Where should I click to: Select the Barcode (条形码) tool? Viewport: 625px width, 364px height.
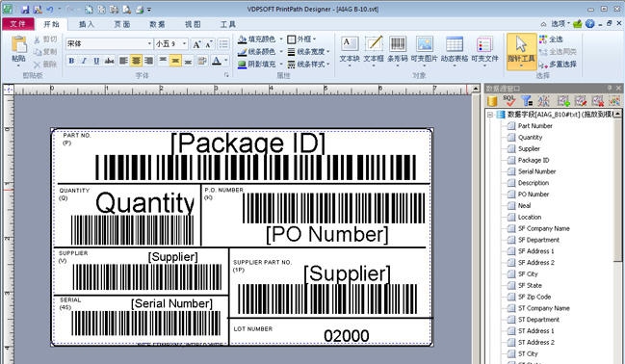[x=398, y=50]
